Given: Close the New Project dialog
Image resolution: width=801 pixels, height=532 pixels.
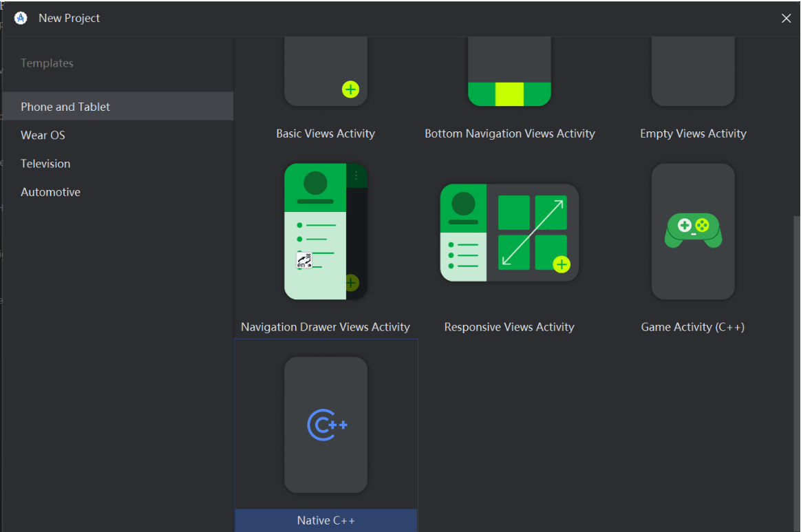Looking at the screenshot, I should click(x=786, y=19).
